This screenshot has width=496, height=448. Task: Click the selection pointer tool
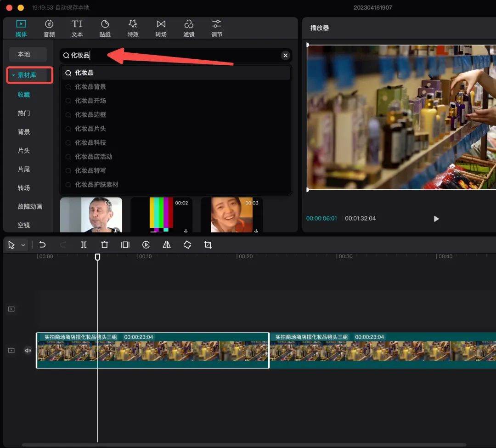[x=11, y=245]
